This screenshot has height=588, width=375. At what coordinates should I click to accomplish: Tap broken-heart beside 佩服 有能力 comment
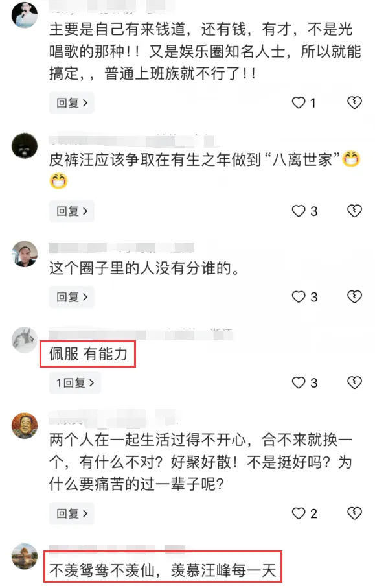tap(354, 383)
